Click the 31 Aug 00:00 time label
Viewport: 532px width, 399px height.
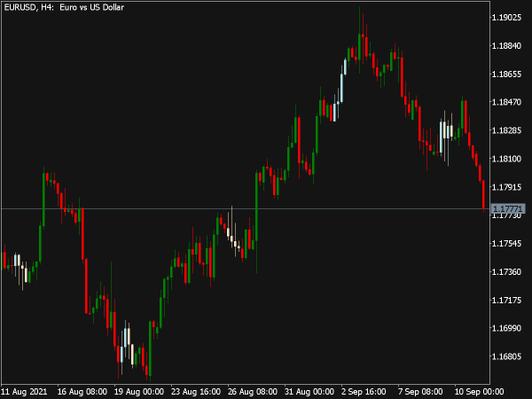point(309,392)
